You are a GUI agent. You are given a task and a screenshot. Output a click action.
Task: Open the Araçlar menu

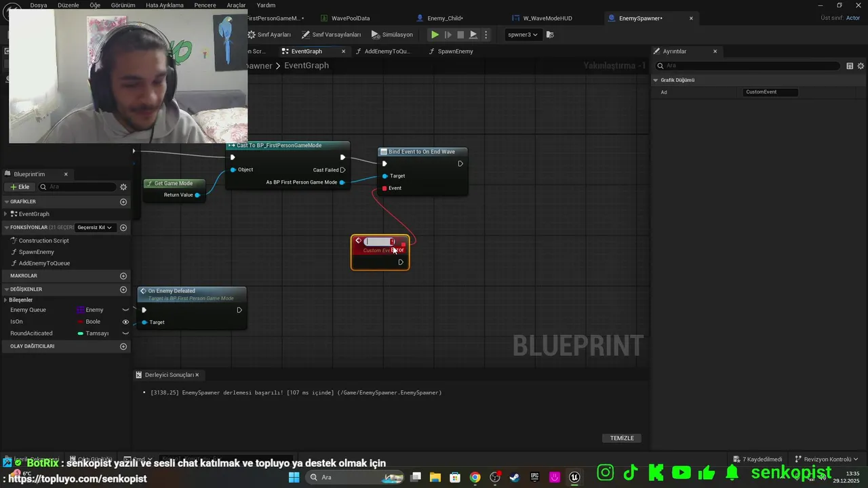[x=236, y=5]
